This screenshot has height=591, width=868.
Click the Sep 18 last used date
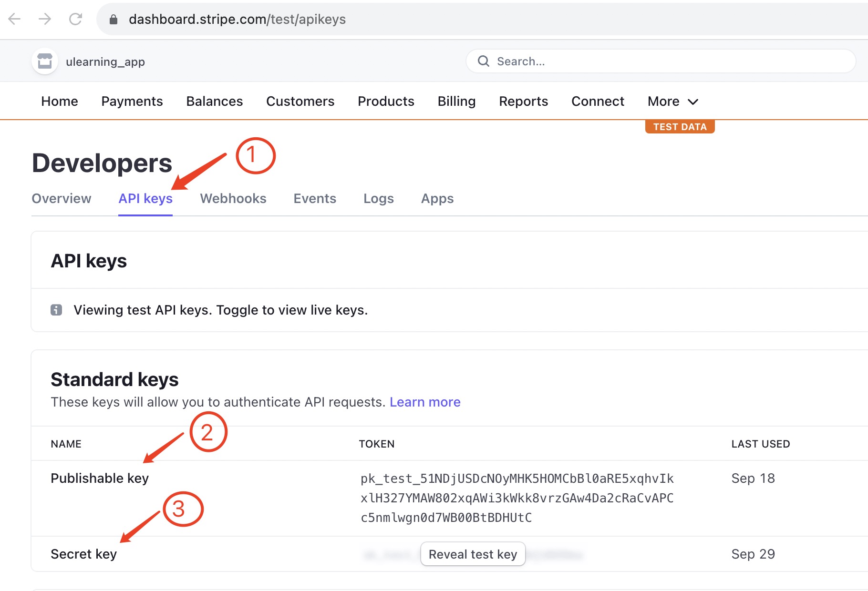point(753,478)
